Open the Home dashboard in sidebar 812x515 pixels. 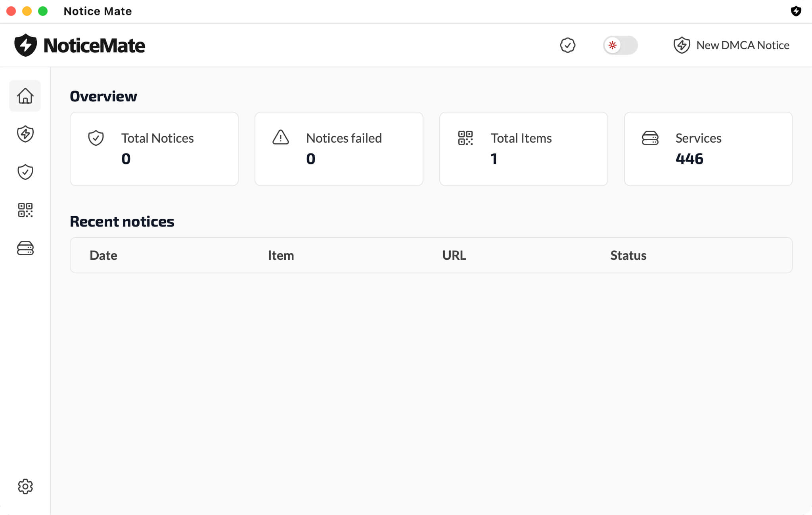[x=25, y=96]
